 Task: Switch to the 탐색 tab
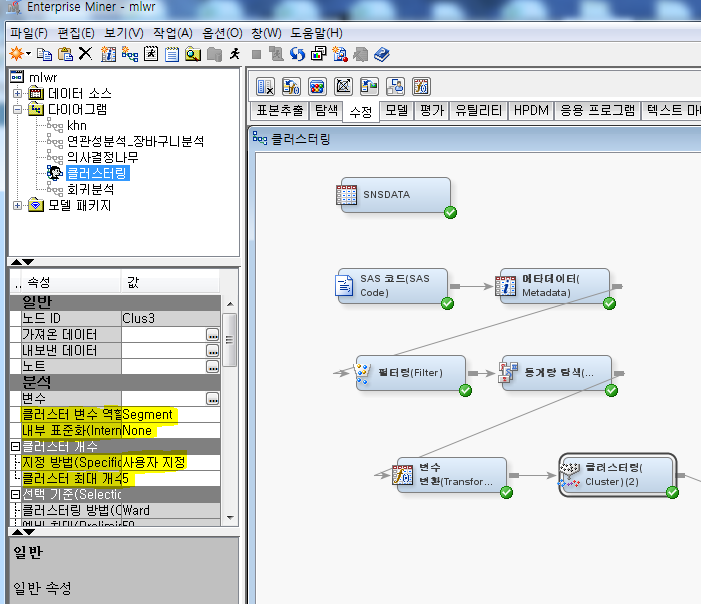(x=326, y=110)
